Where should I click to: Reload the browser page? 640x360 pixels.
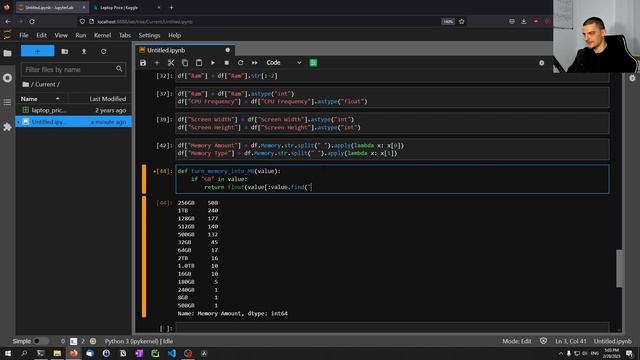[32, 22]
